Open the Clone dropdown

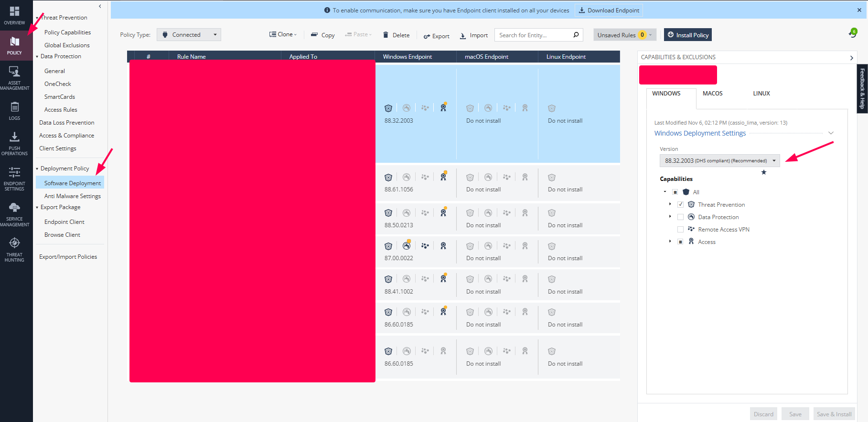(283, 34)
